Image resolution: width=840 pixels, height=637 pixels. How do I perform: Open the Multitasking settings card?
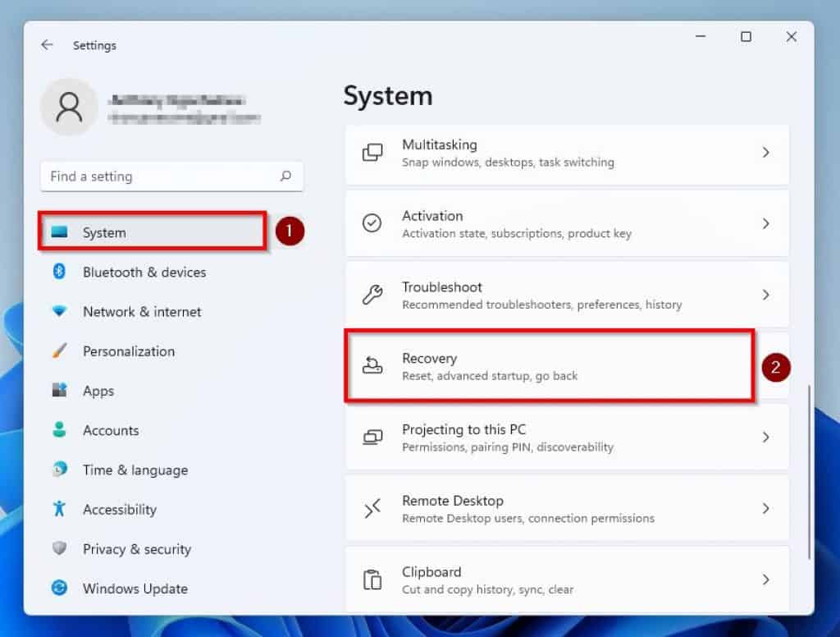pyautogui.click(x=568, y=154)
